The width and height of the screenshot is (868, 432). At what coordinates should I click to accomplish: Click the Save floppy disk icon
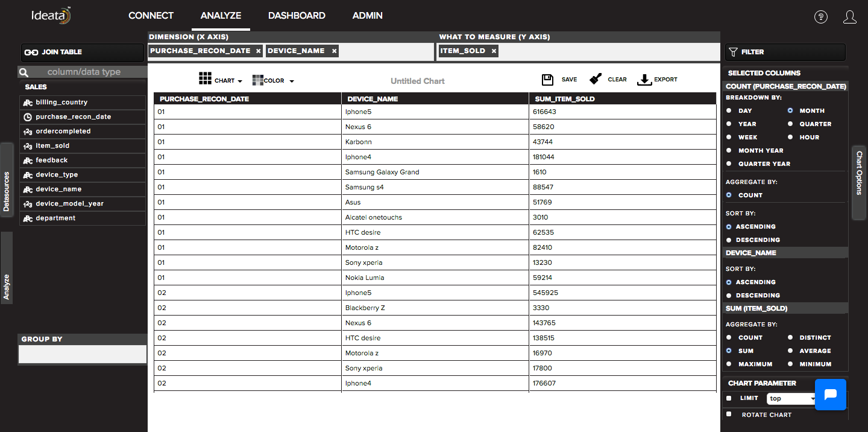coord(547,80)
